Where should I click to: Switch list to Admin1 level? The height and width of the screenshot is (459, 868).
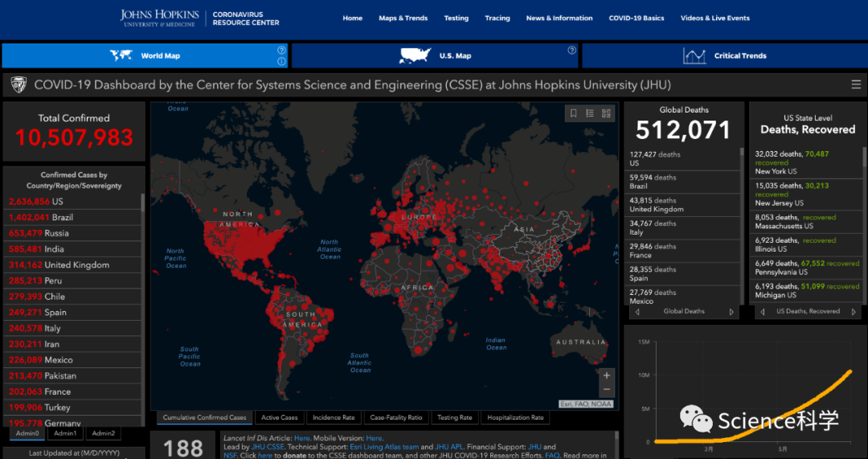[x=65, y=433]
